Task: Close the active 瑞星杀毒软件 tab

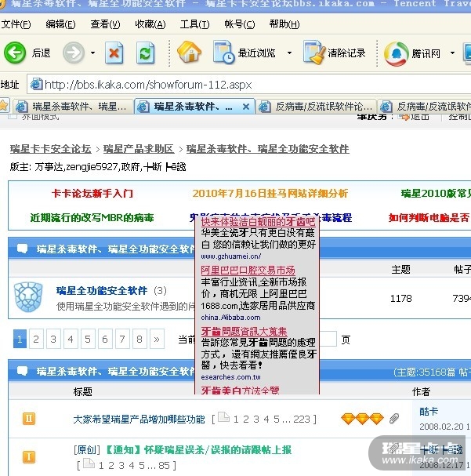Action: click(246, 107)
